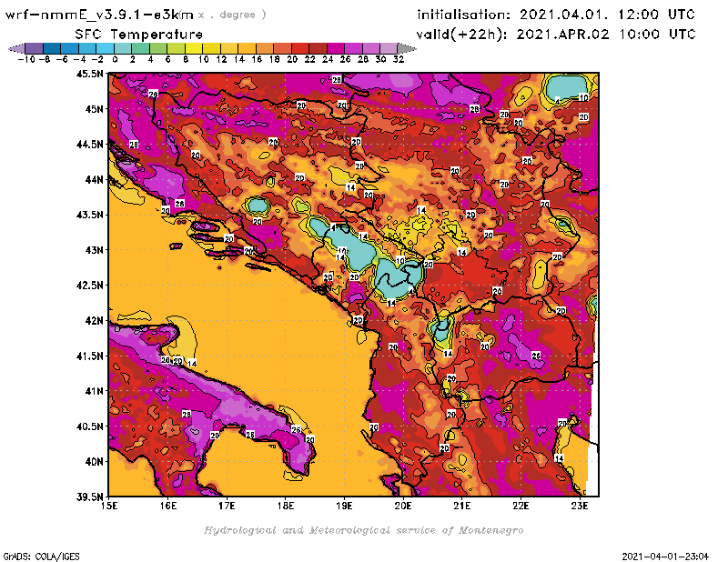Click the legend tick label 0
This screenshot has height=562, width=728.
point(115,59)
